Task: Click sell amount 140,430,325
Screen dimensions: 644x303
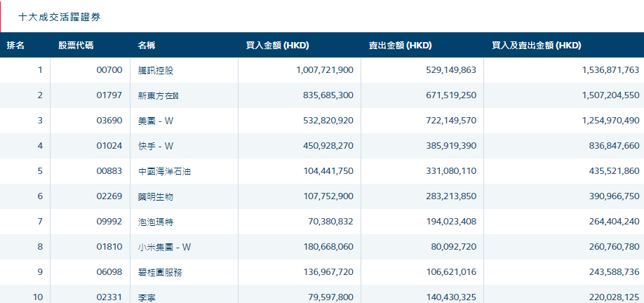Action: point(451,297)
